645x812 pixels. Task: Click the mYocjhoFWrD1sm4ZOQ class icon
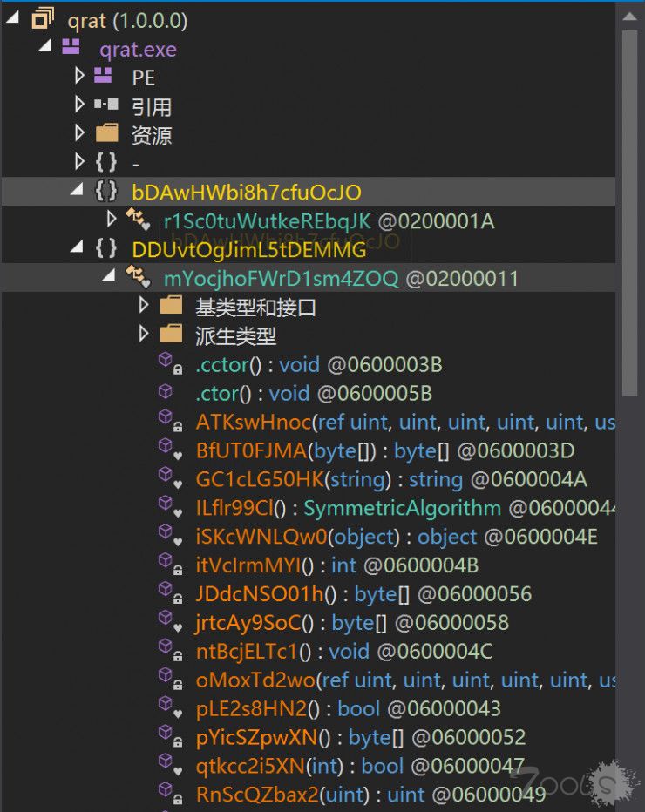click(x=138, y=278)
